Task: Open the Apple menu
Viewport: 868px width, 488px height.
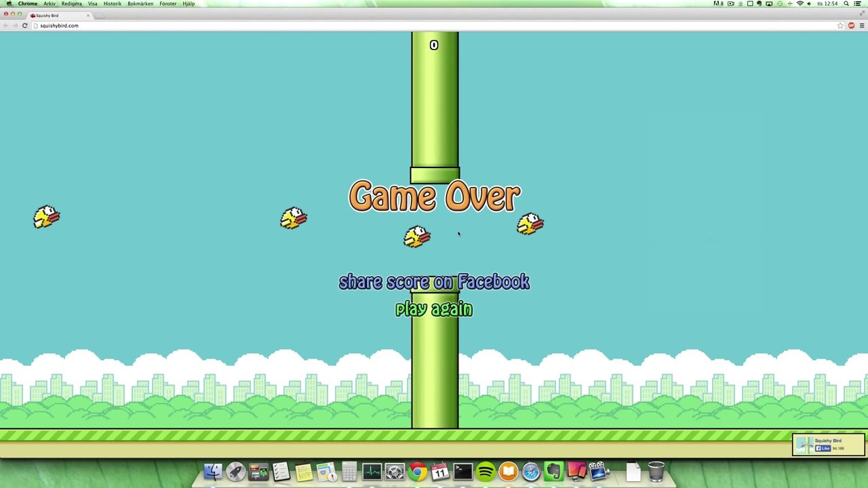Action: coord(9,3)
